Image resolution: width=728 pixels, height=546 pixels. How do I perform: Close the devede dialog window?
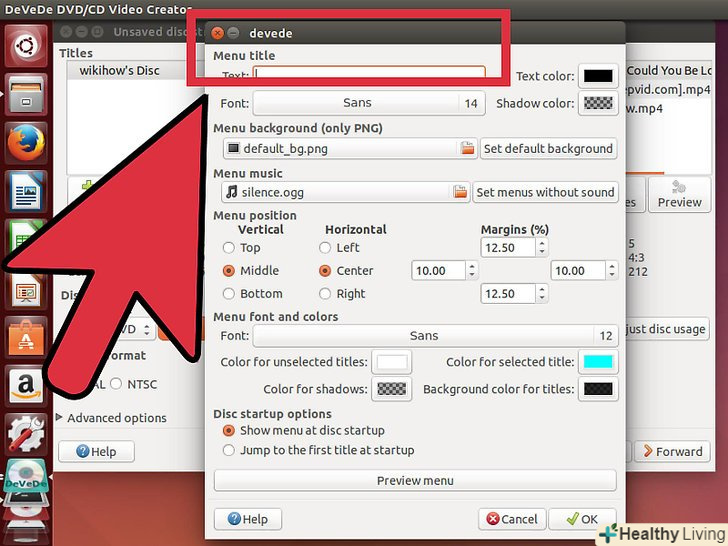[217, 33]
